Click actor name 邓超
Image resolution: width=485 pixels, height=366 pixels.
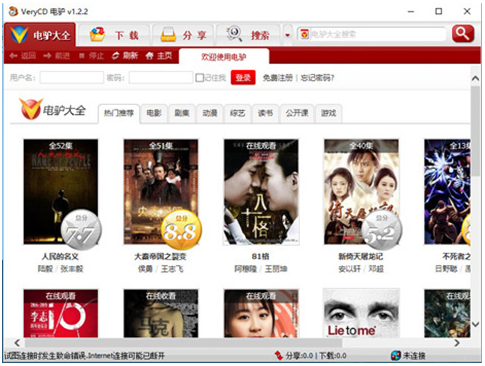click(x=376, y=269)
